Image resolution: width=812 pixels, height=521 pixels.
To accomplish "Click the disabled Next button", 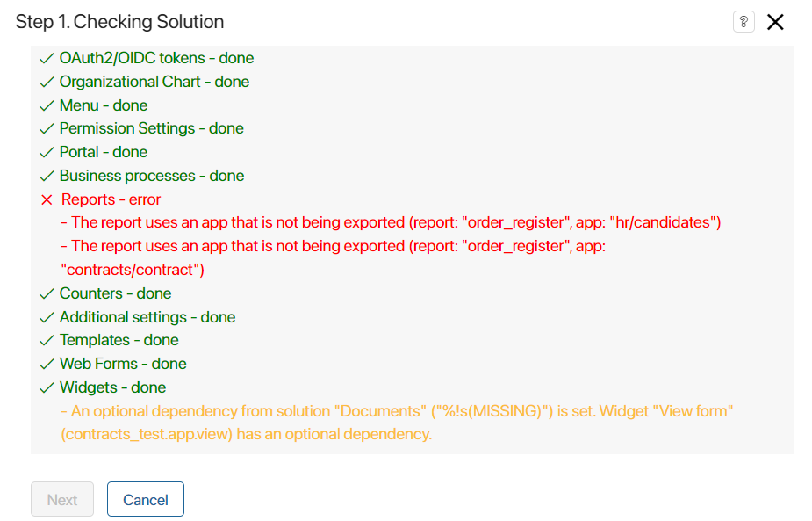I will tap(62, 499).
